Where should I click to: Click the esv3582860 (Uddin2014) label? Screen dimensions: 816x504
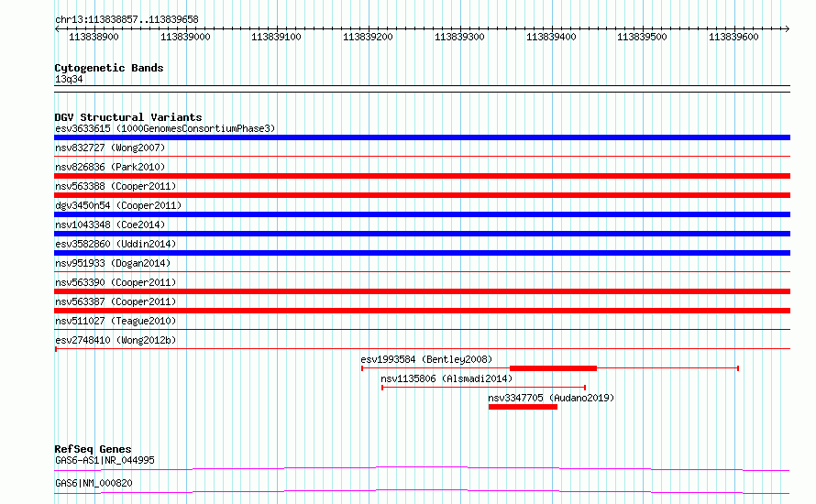coord(116,244)
